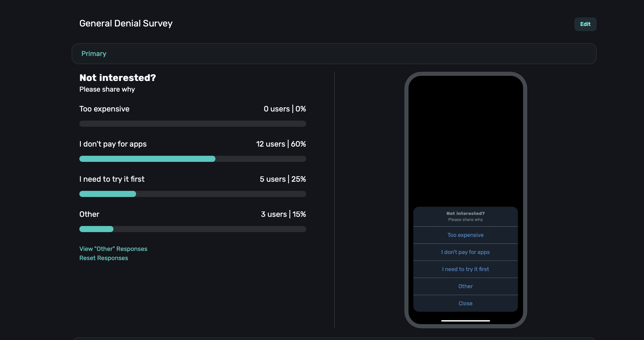Tap Other option in phone preview
This screenshot has width=644, height=340.
pos(465,286)
